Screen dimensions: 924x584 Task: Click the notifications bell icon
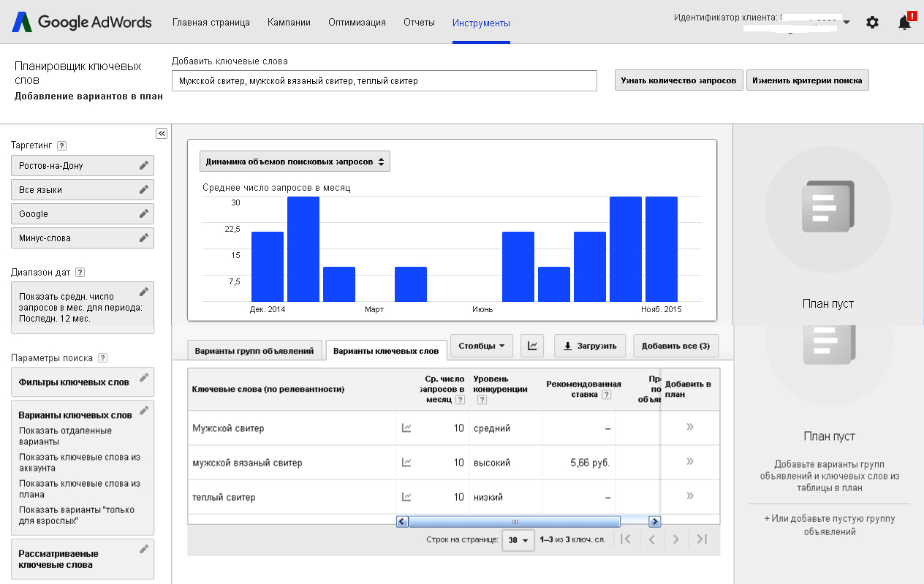[x=904, y=23]
